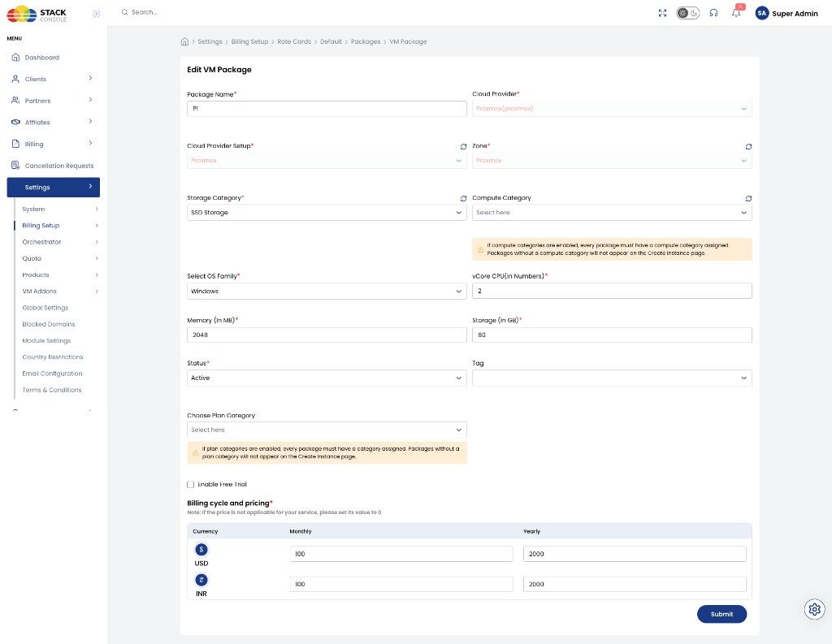Click the Super Admin profile name
Viewport: 832px width, 644px height.
coord(795,13)
